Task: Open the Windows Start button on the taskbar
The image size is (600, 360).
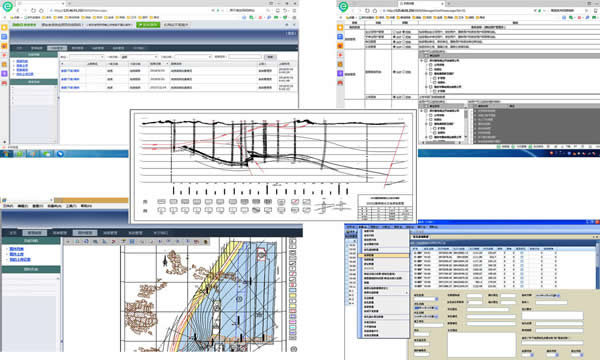Action: pos(5,154)
